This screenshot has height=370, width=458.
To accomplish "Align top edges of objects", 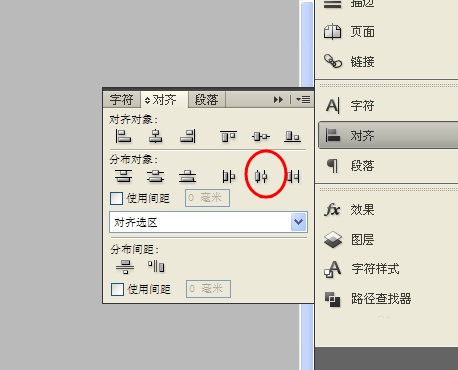I will [x=228, y=136].
